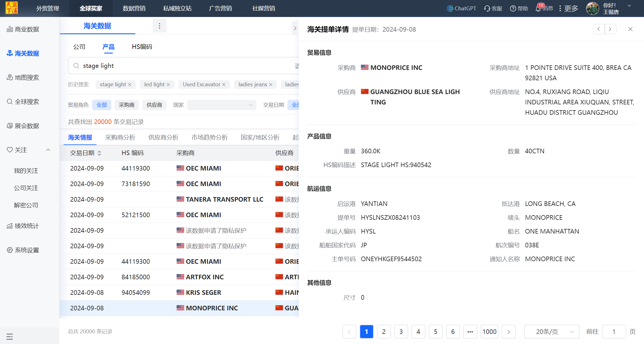Switch to 数据营销 top menu
This screenshot has width=644, height=344.
pyautogui.click(x=134, y=8)
